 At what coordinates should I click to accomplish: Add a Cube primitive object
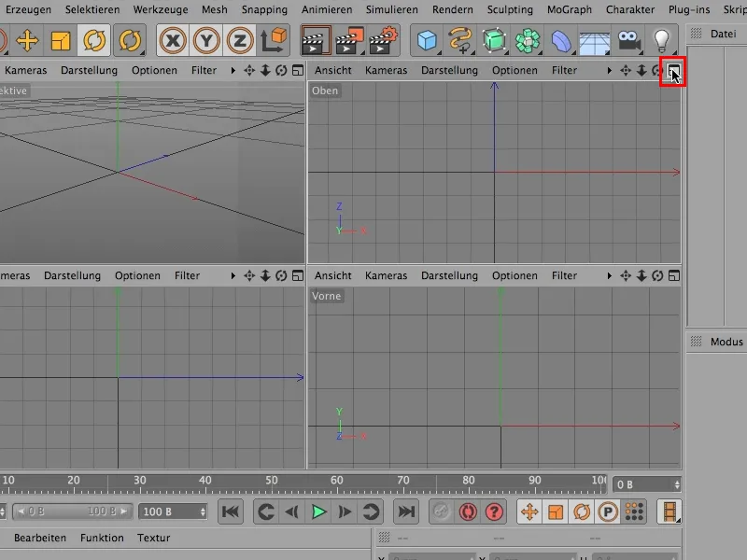click(x=427, y=40)
